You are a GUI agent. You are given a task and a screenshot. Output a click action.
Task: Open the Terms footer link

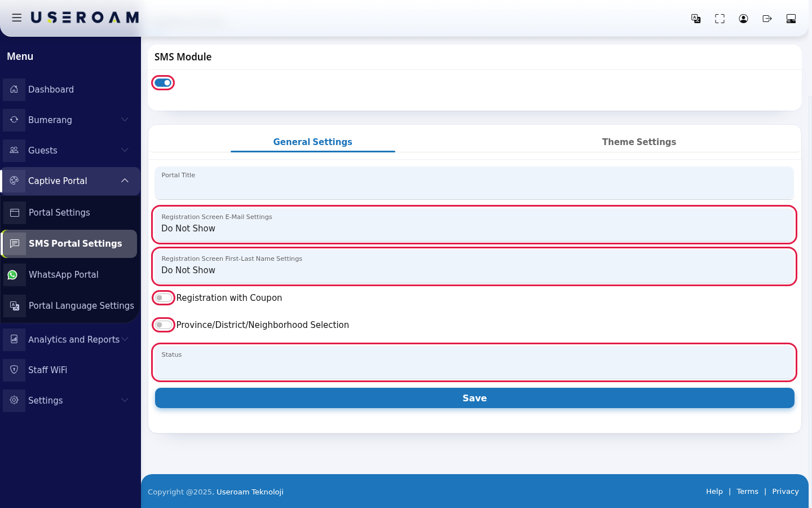pos(747,492)
